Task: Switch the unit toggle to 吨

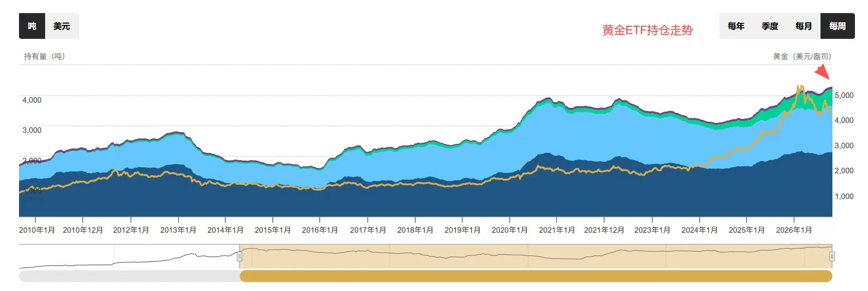Action: click(x=32, y=26)
